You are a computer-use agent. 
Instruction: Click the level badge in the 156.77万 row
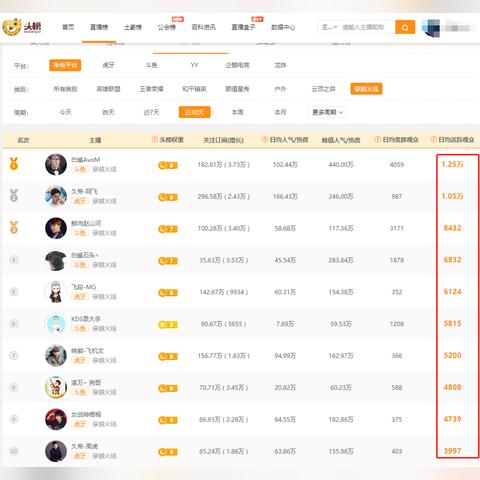(168, 356)
